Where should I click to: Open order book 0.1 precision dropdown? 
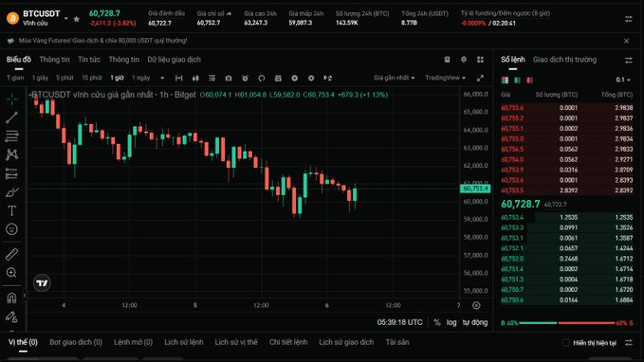pos(623,80)
